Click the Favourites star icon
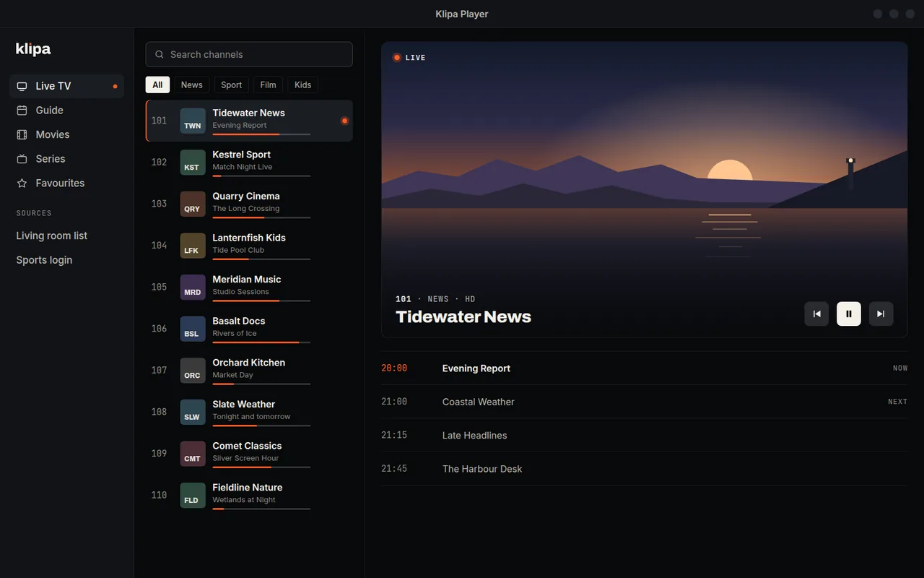 tap(22, 184)
